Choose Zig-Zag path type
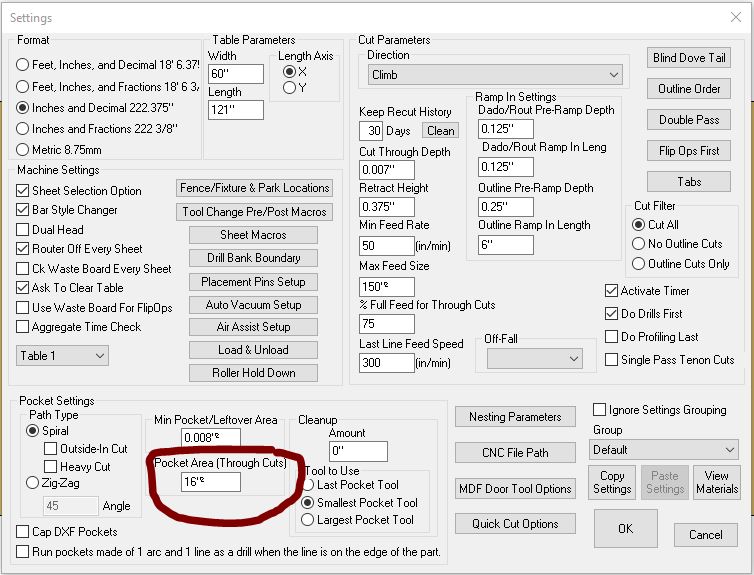 33,482
